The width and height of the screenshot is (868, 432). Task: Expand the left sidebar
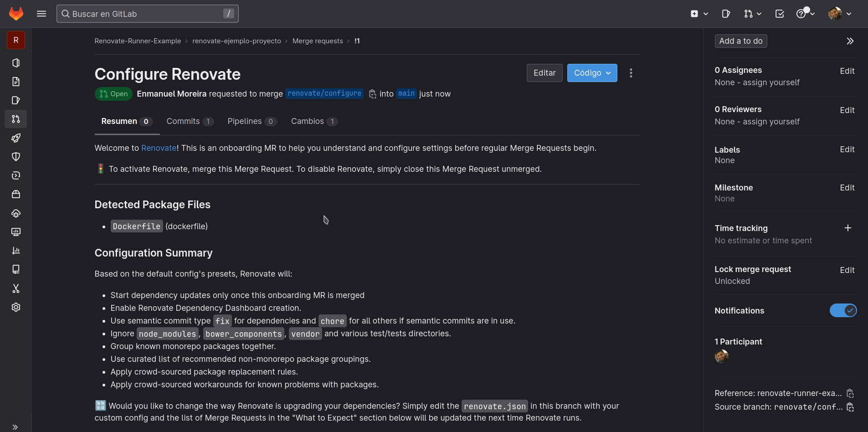pos(15,427)
